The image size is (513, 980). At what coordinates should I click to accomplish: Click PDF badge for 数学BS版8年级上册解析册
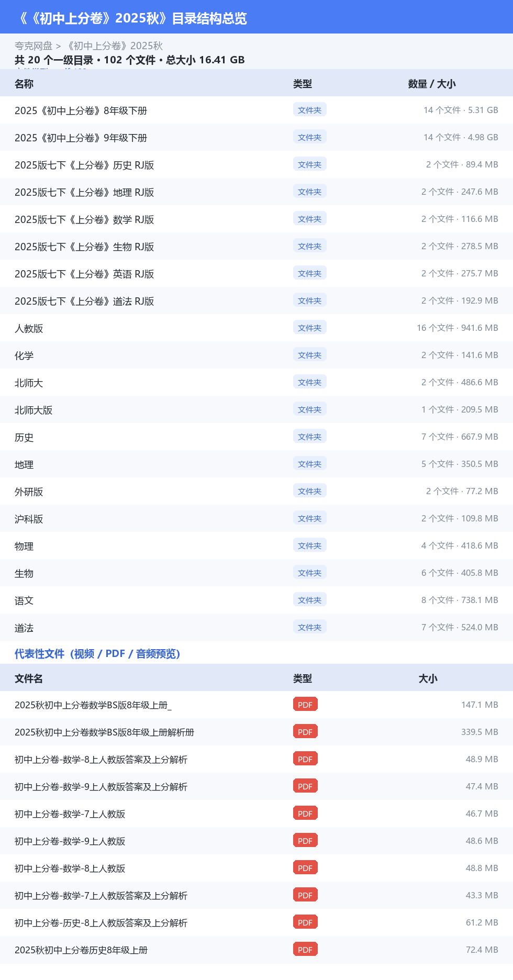tap(305, 732)
